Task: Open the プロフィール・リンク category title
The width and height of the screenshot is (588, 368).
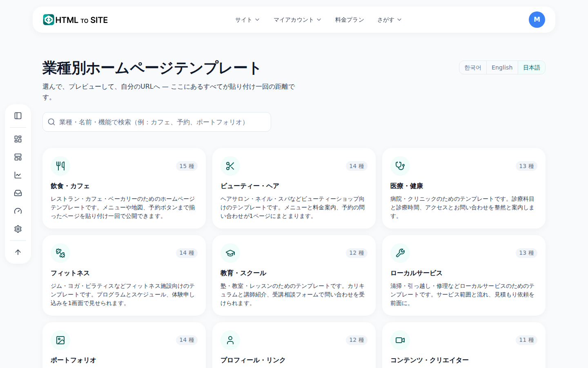Action: click(253, 360)
